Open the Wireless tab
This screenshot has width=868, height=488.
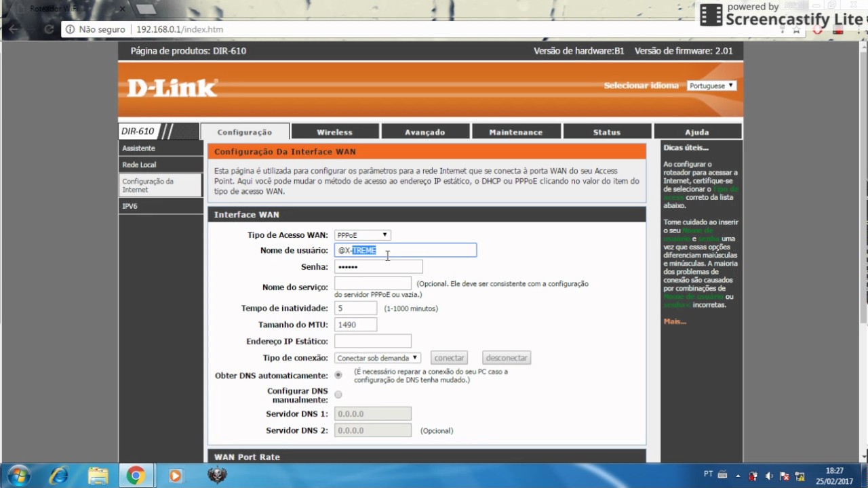click(x=334, y=132)
